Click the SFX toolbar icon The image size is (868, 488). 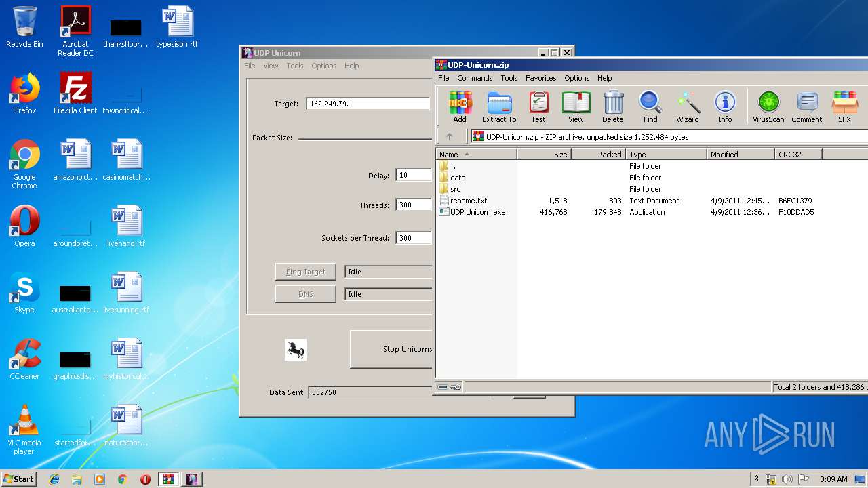(844, 107)
